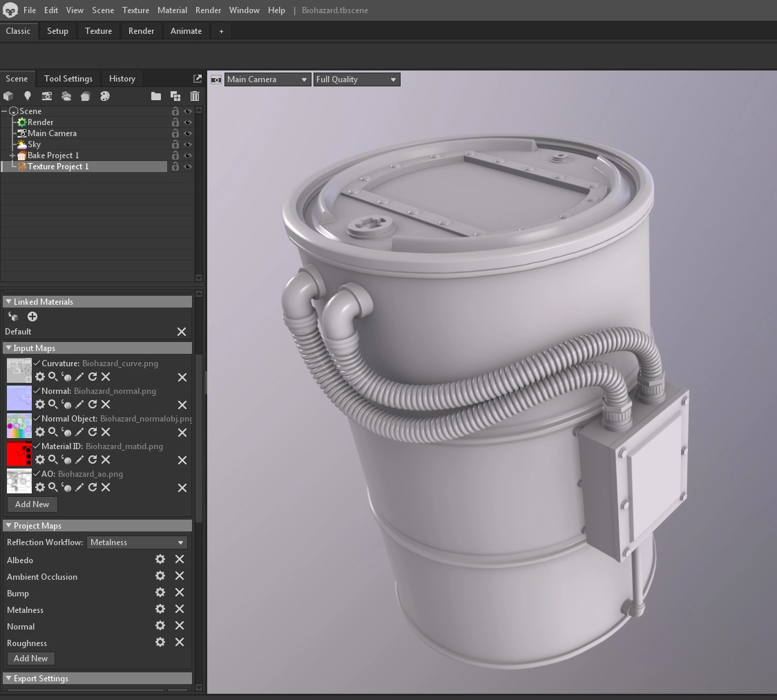
Task: Click Add New under Project Maps
Action: click(31, 659)
